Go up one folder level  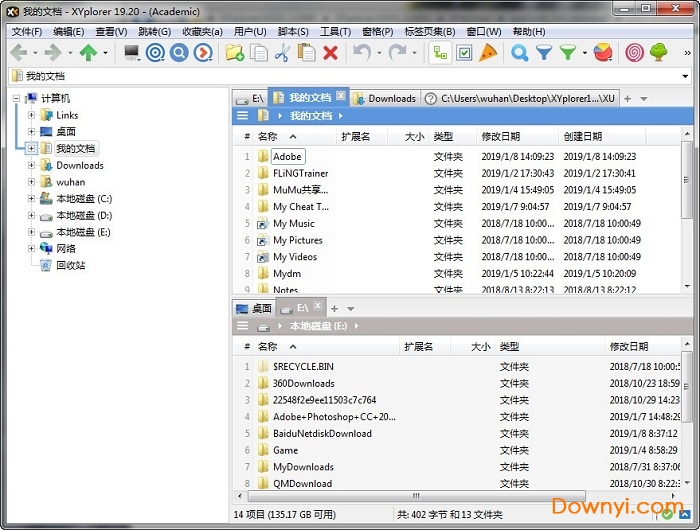(88, 53)
